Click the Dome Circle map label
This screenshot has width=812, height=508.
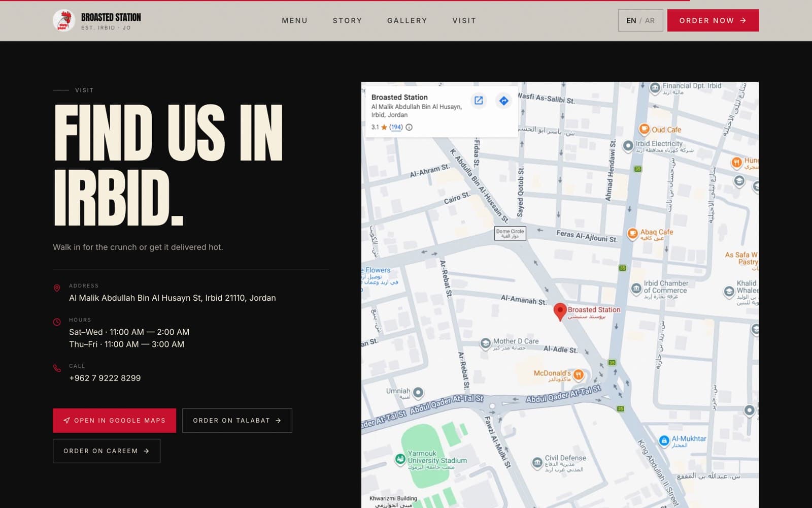tap(510, 233)
